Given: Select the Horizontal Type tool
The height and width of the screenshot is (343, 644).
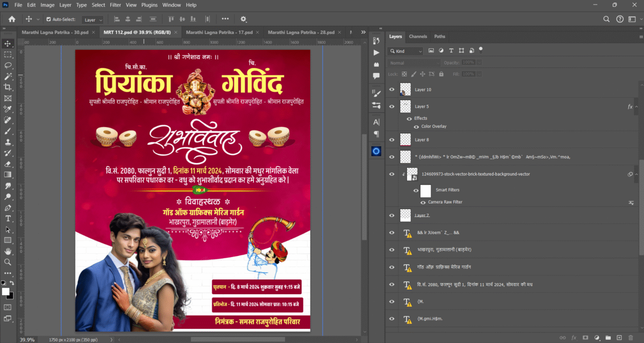Looking at the screenshot, I should click(8, 218).
